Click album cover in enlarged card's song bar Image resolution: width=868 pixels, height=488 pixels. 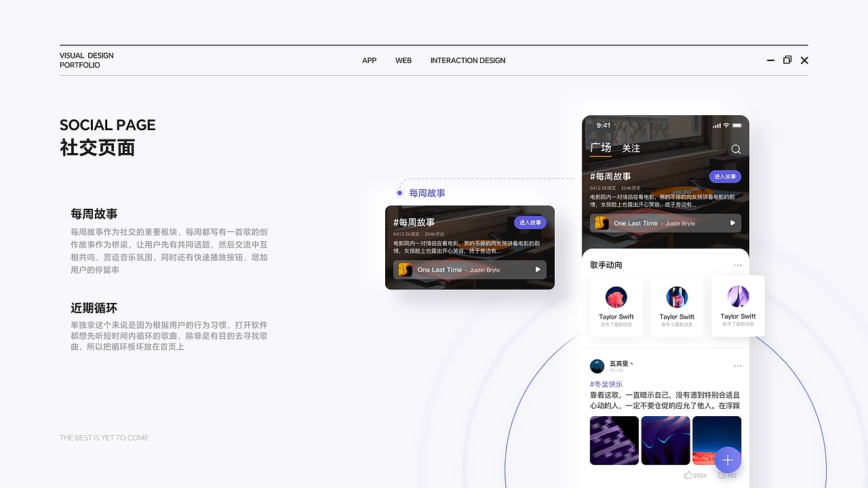point(406,270)
